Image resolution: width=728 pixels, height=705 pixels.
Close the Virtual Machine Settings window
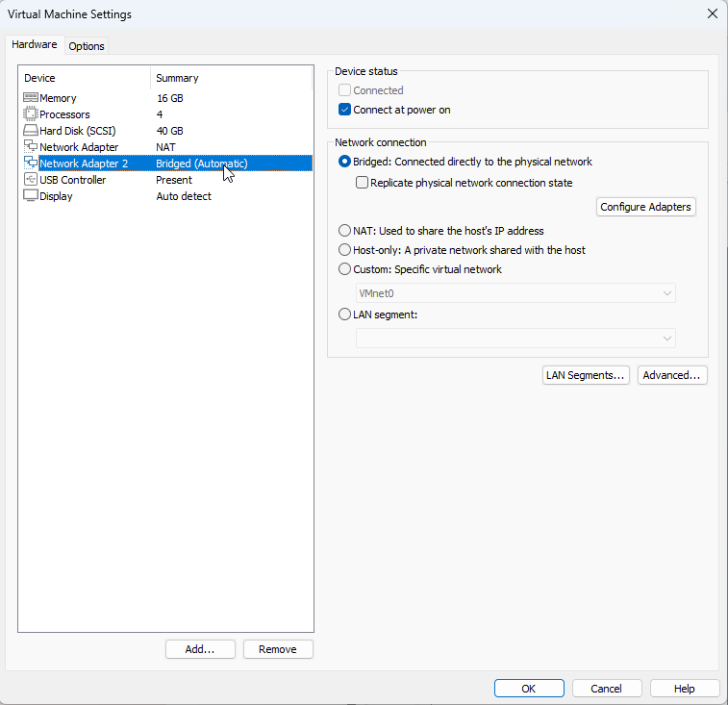pyautogui.click(x=712, y=14)
